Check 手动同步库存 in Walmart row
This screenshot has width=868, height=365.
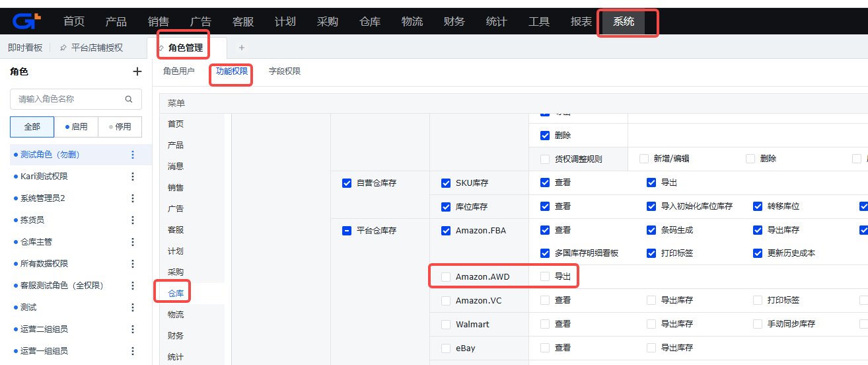pos(758,324)
